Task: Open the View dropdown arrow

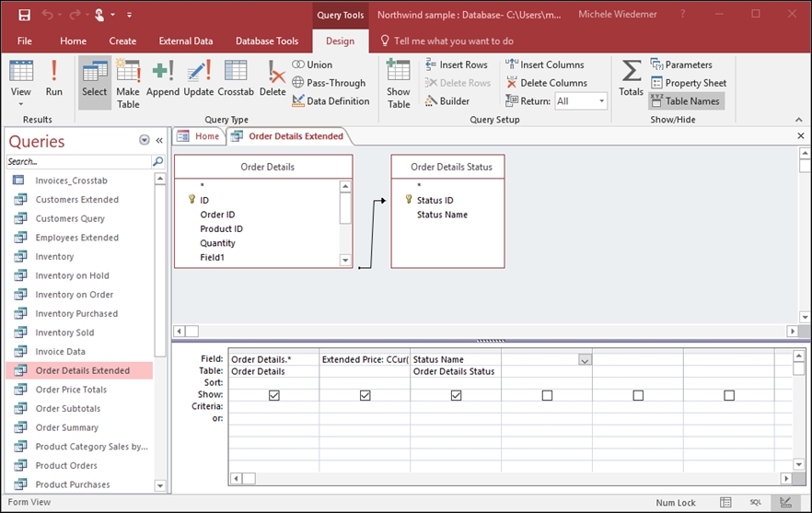Action: click(x=20, y=104)
